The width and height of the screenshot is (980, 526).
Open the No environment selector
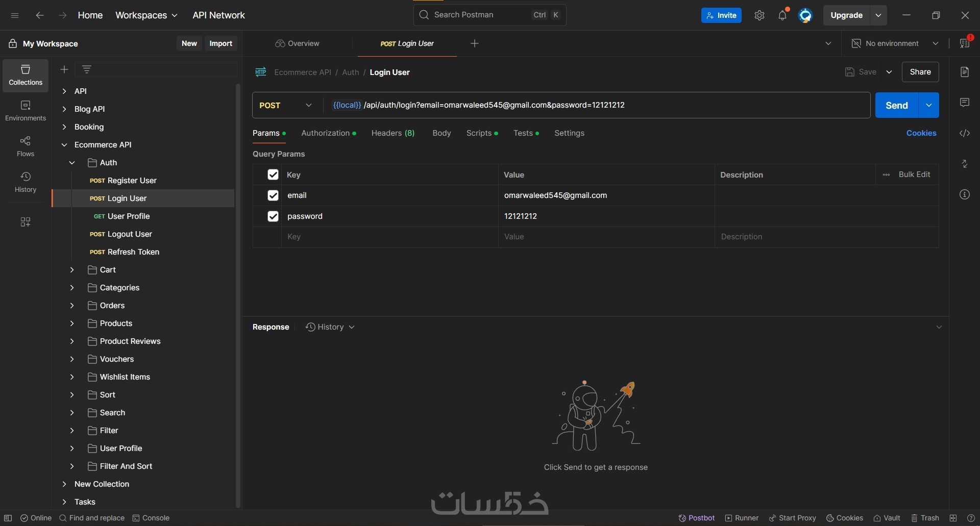895,43
